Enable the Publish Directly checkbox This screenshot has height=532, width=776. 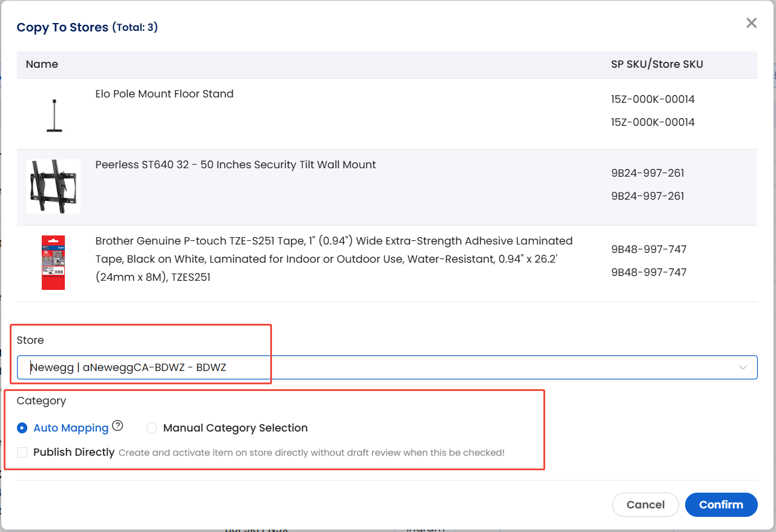[x=22, y=452]
